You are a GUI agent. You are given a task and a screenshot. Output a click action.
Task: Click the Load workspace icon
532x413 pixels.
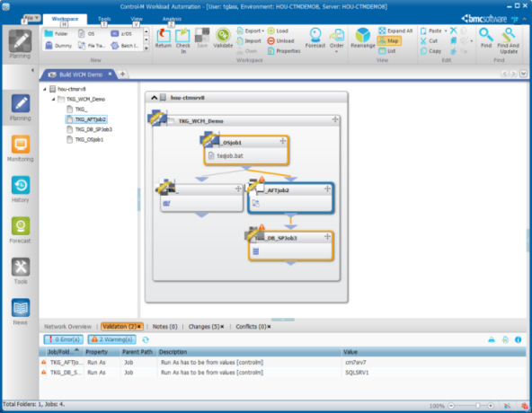pos(278,31)
